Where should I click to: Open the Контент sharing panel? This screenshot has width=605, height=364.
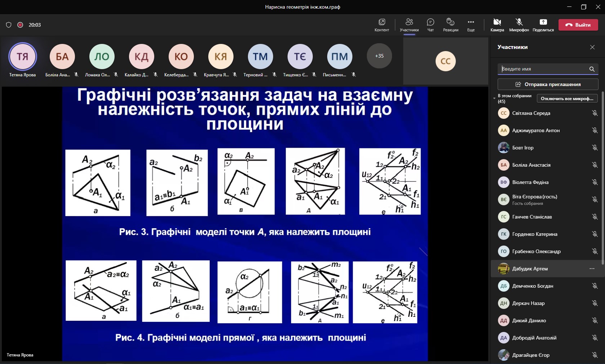[382, 25]
